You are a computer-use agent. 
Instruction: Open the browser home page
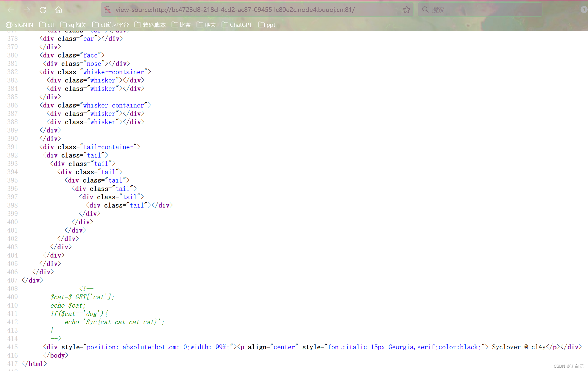coord(58,10)
